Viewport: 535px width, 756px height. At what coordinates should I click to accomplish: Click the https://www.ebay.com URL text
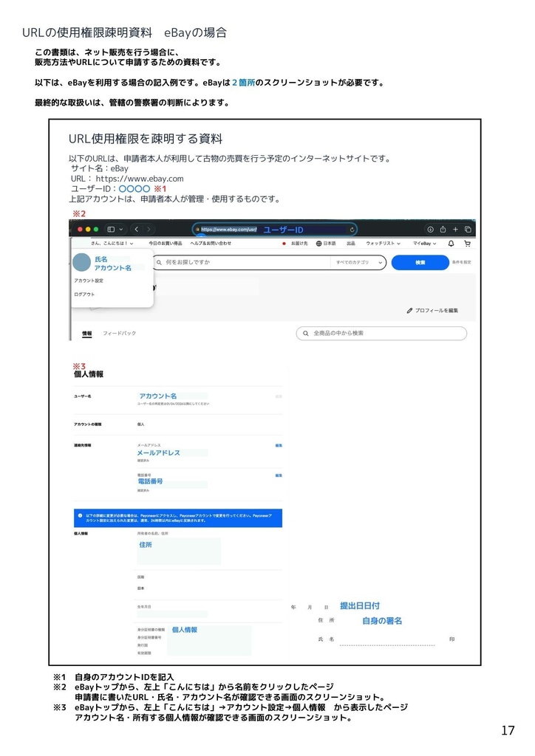tap(140, 179)
